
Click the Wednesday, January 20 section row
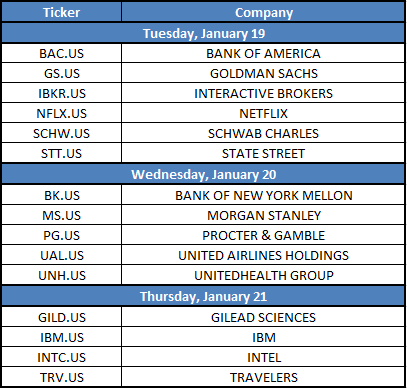[x=203, y=174]
